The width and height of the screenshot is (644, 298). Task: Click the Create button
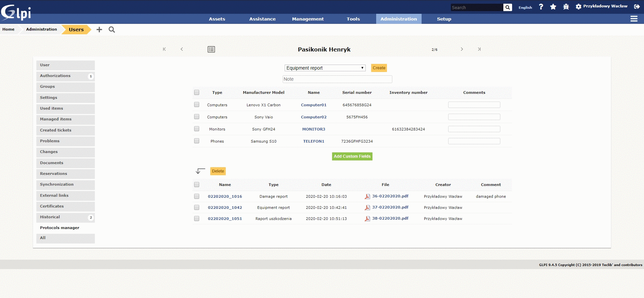pos(379,68)
